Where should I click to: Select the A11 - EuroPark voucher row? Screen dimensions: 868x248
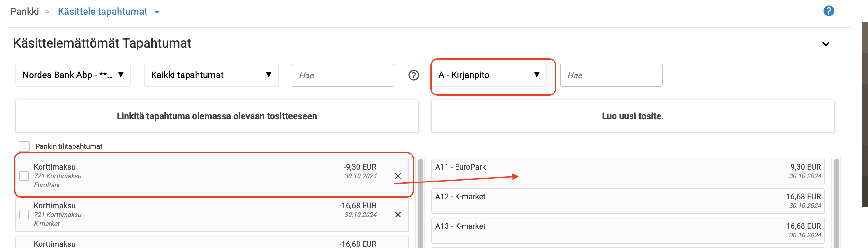pyautogui.click(x=628, y=172)
